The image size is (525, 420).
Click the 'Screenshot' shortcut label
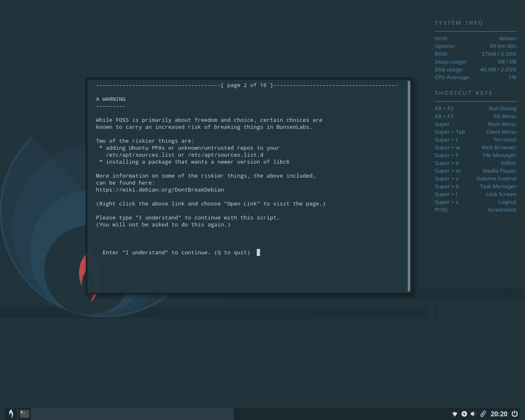[x=502, y=210]
